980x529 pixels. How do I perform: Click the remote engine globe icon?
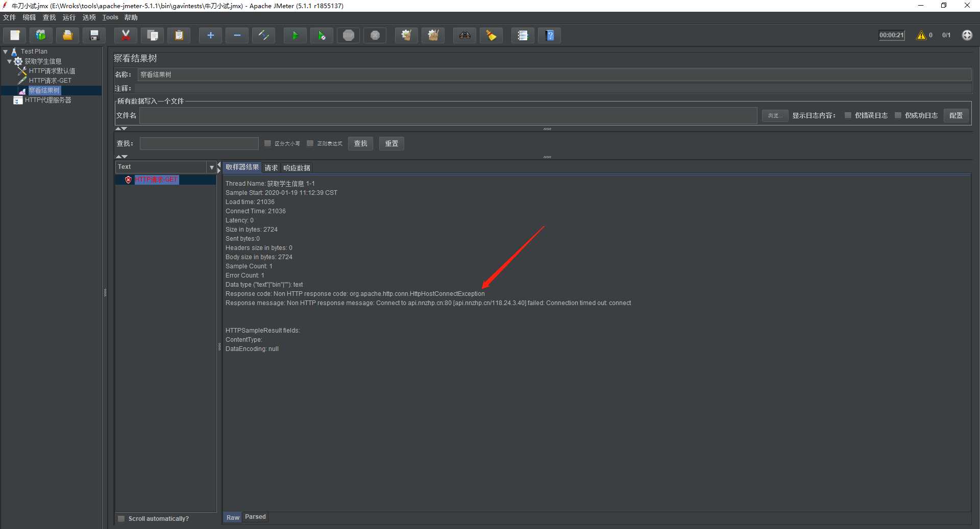(967, 35)
